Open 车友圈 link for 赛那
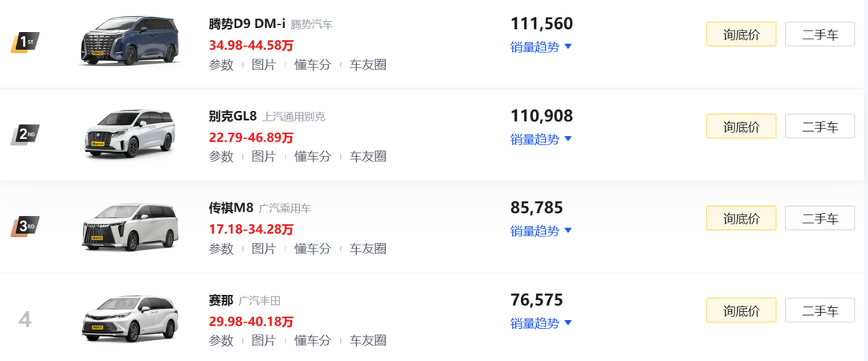868x361 pixels. [367, 341]
